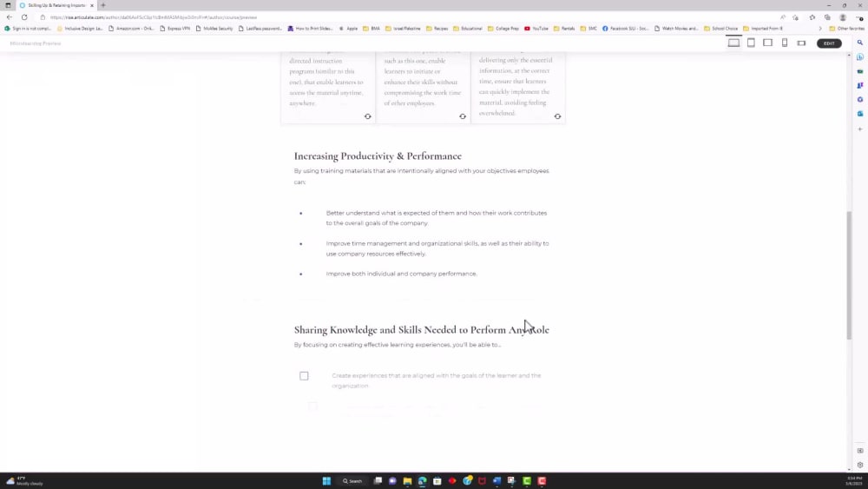
Task: Show more bookmarks with overflow chevron
Action: click(820, 29)
